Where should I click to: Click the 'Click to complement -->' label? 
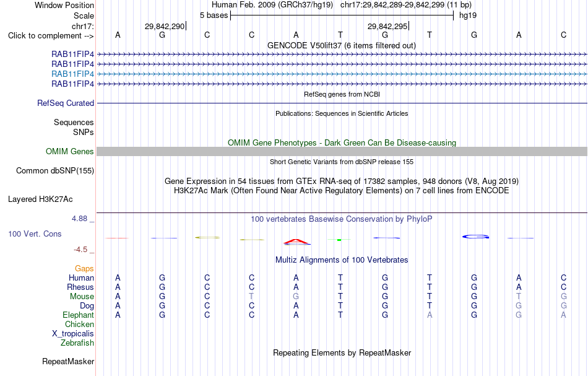click(x=51, y=36)
